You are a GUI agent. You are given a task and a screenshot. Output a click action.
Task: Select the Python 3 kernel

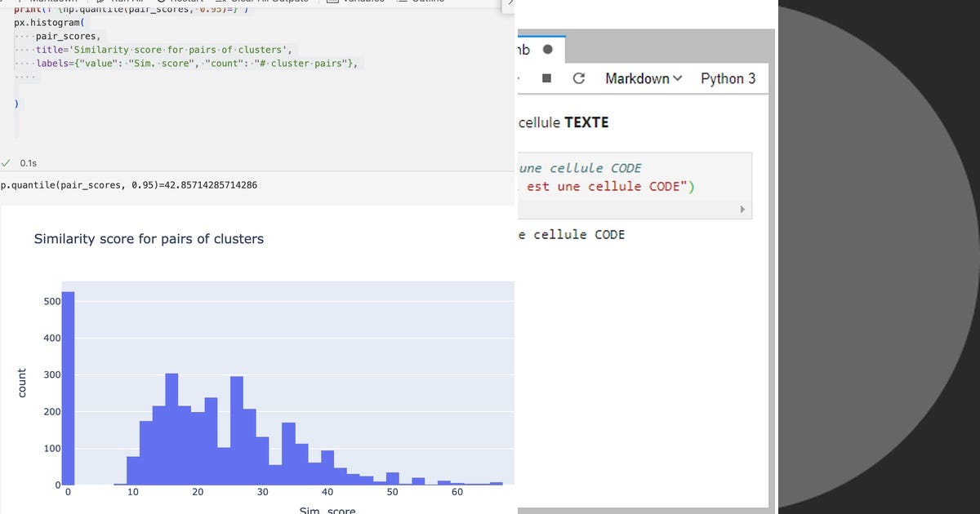tap(727, 78)
